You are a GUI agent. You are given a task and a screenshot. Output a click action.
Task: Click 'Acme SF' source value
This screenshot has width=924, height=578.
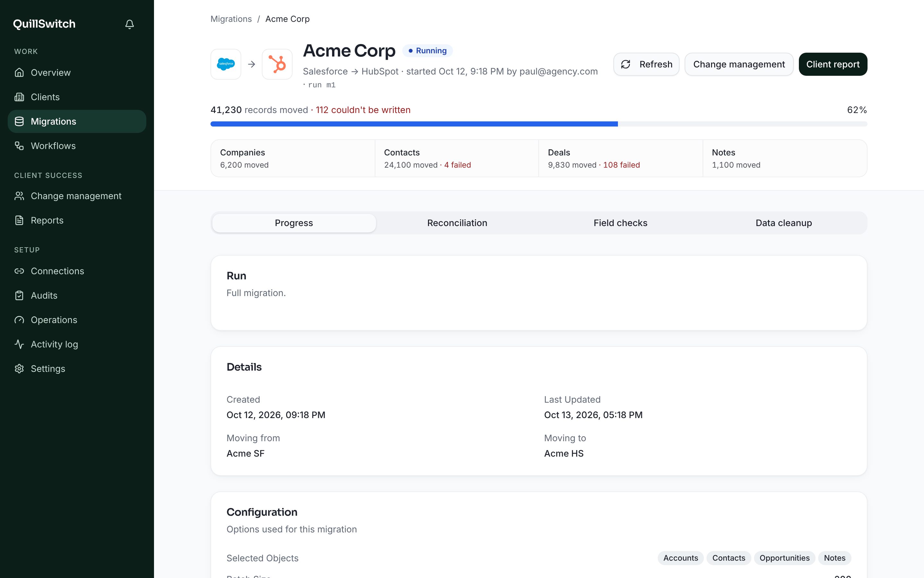point(245,454)
